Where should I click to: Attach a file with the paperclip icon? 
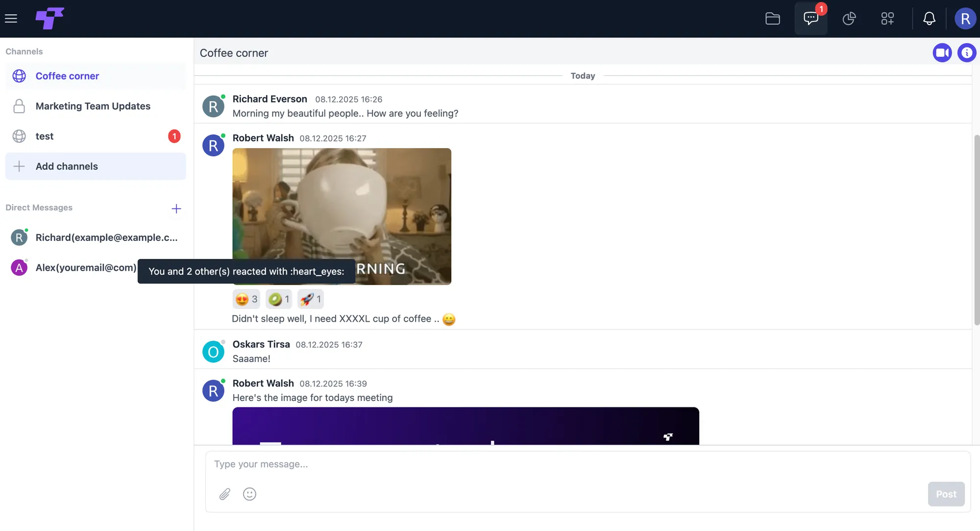coord(225,494)
